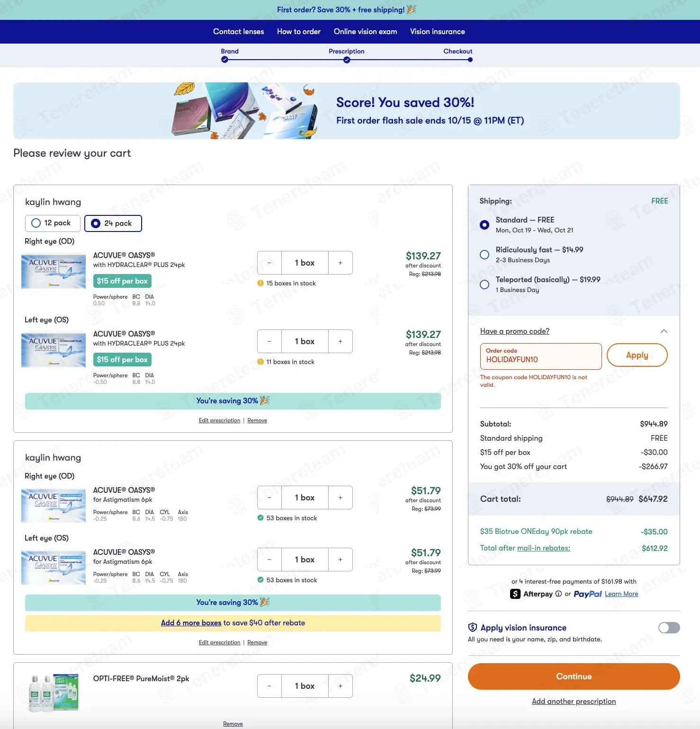Decrease OPTI-FREE PureMoist quantity
Image resolution: width=700 pixels, height=729 pixels.
click(x=269, y=686)
